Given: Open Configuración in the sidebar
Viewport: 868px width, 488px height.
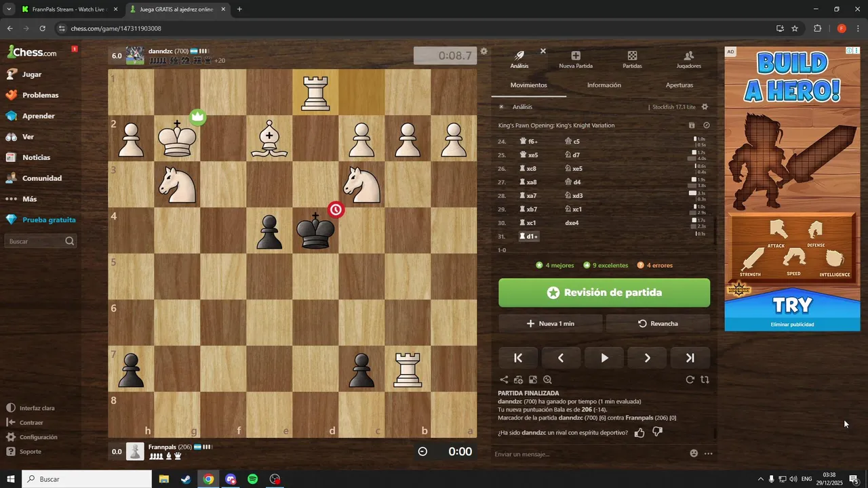Looking at the screenshot, I should click(x=31, y=437).
